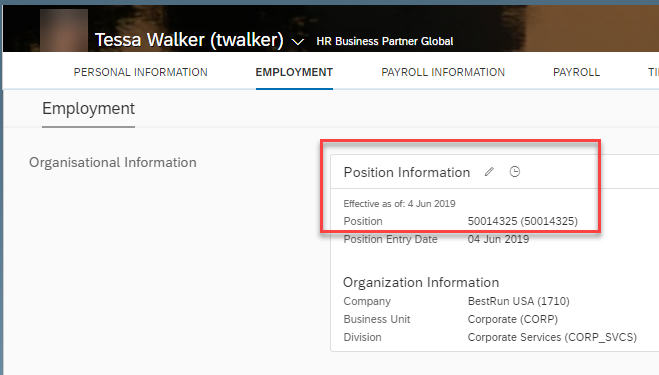
Task: Open Position Information history clock icon
Action: point(514,172)
